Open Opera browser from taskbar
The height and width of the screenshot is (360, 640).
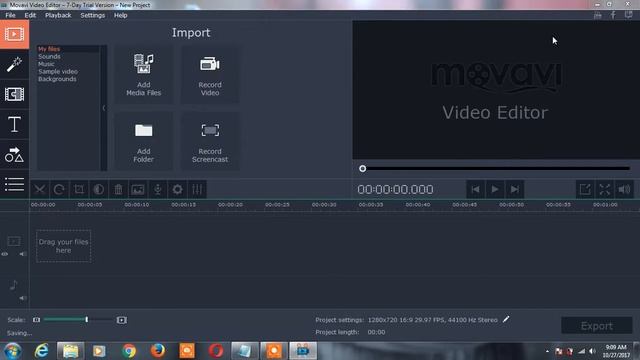pyautogui.click(x=216, y=351)
